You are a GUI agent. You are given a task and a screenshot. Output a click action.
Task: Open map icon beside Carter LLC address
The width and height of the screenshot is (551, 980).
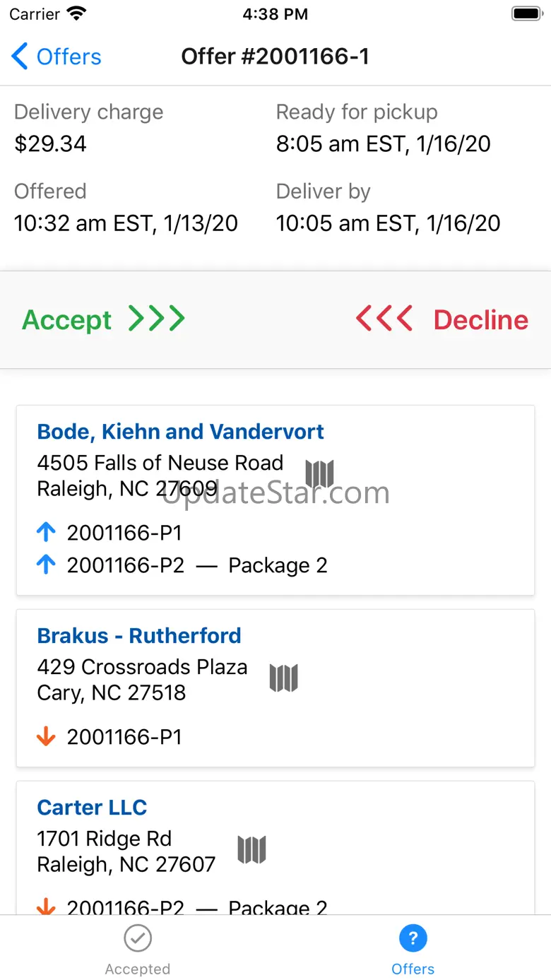click(251, 850)
